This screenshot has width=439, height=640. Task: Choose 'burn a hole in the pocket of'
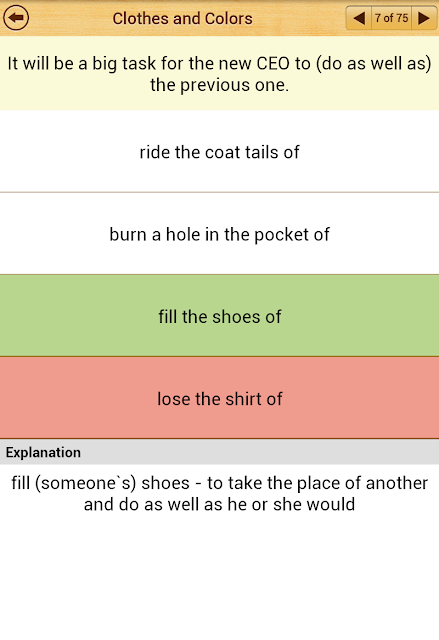click(x=220, y=234)
